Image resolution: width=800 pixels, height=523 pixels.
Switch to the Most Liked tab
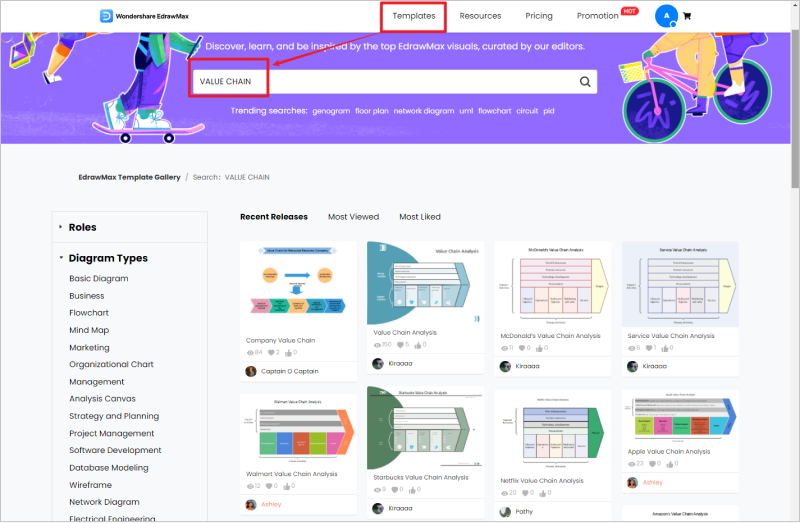[x=420, y=217]
